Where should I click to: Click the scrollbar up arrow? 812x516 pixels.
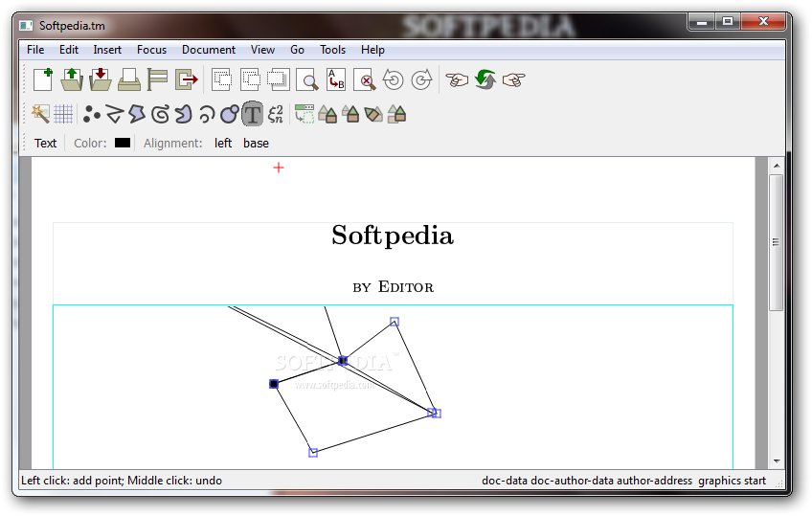(x=777, y=167)
